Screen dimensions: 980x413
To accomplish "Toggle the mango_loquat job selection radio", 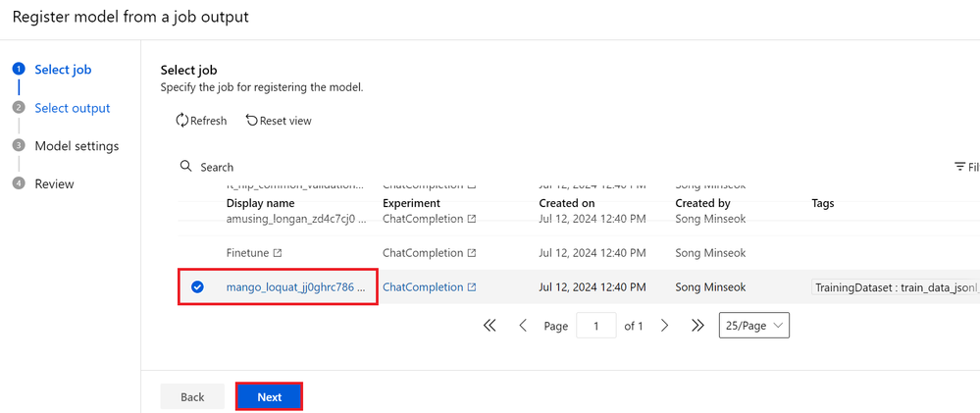I will click(197, 287).
